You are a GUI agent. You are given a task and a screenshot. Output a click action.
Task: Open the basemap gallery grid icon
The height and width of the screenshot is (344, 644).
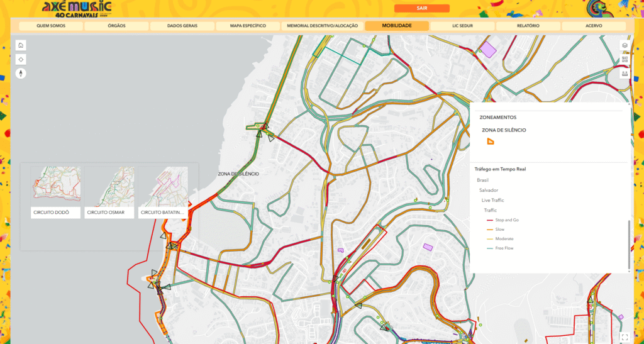coord(625,60)
